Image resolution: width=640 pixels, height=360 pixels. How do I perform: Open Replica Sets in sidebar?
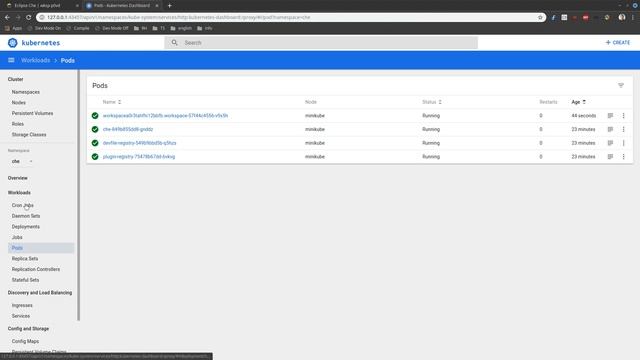click(x=25, y=258)
